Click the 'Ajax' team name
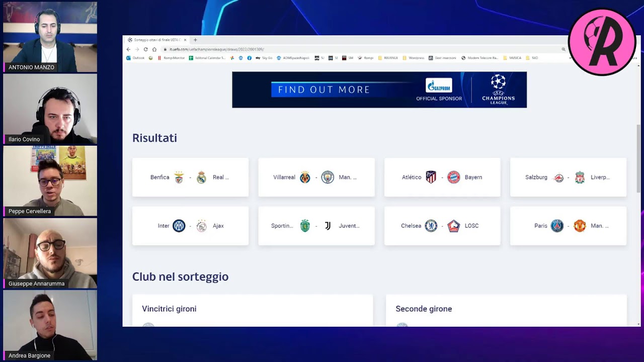Image resolution: width=644 pixels, height=362 pixels. [x=218, y=226]
